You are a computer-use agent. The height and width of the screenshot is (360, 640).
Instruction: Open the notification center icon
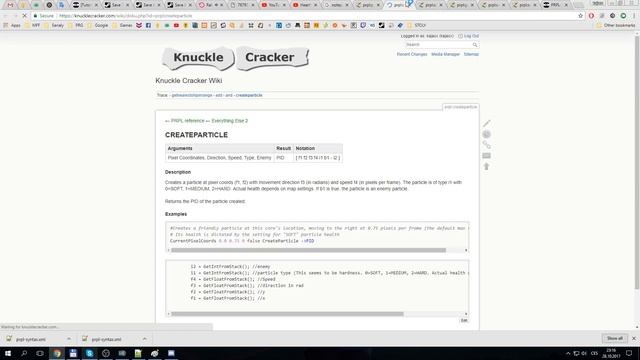click(x=629, y=353)
